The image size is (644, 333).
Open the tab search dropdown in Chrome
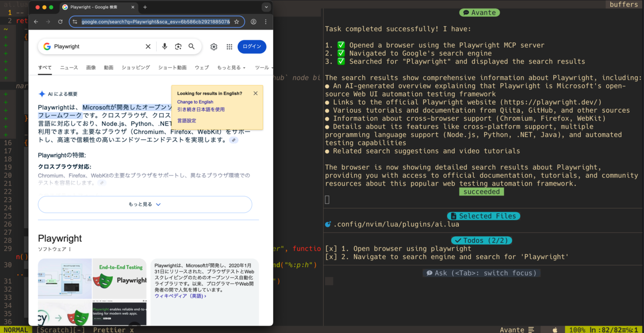coord(267,7)
